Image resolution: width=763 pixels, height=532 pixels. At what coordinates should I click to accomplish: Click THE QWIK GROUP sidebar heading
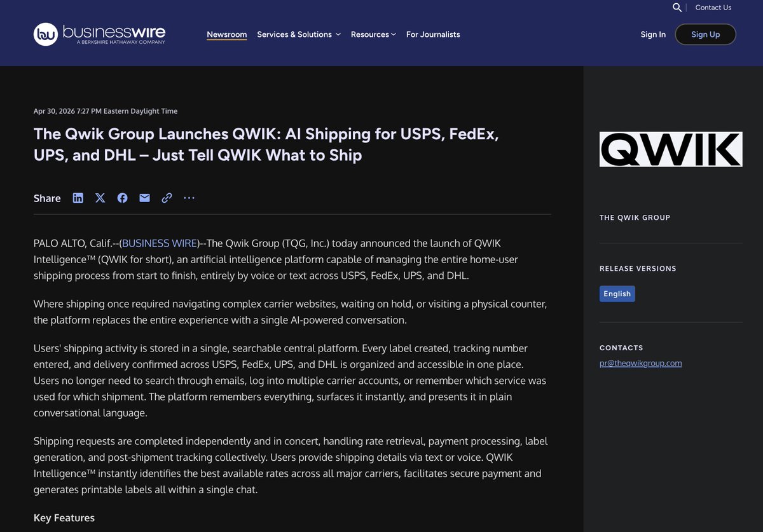[x=635, y=217]
